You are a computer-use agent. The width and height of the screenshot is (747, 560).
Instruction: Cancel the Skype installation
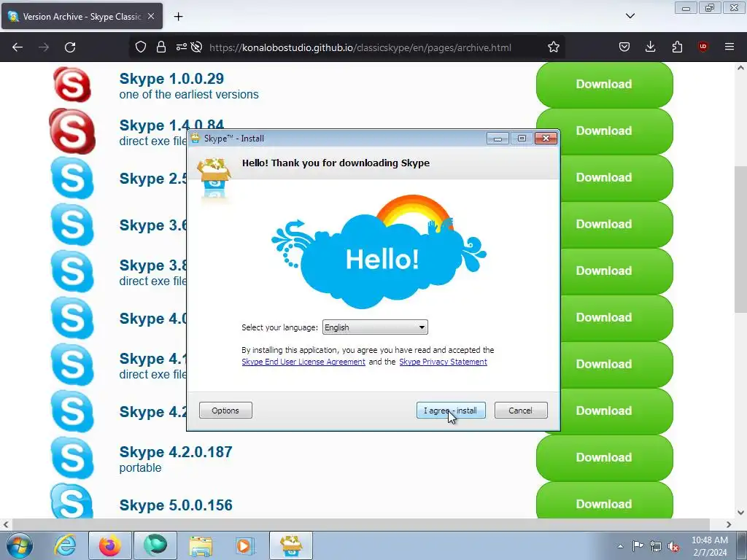[521, 411]
